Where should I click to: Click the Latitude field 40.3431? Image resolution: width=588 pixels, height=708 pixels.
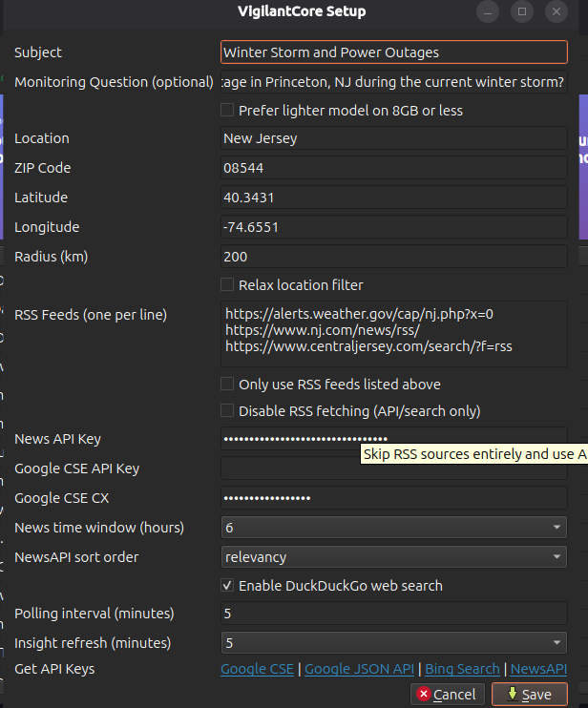point(394,198)
